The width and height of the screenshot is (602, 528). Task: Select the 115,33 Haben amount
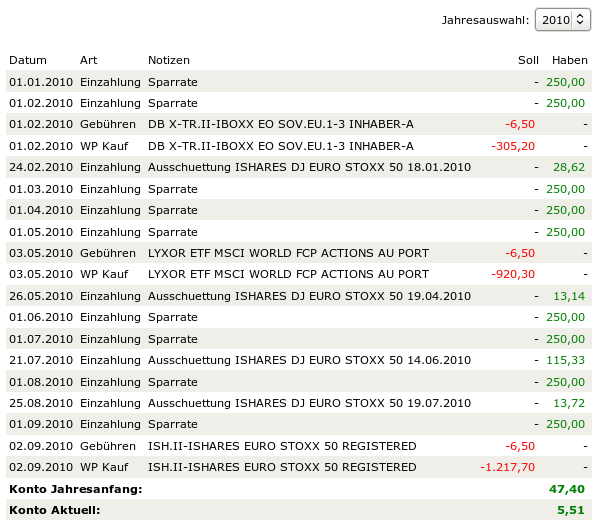[565, 360]
